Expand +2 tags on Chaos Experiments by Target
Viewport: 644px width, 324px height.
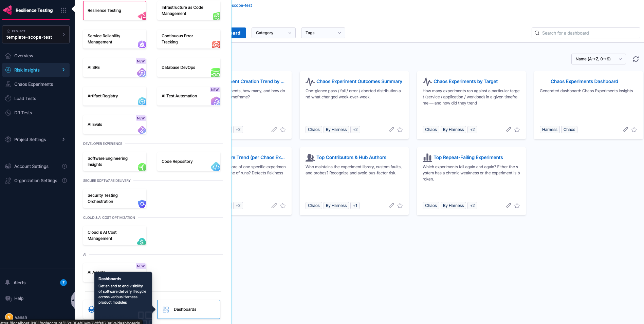(x=472, y=130)
